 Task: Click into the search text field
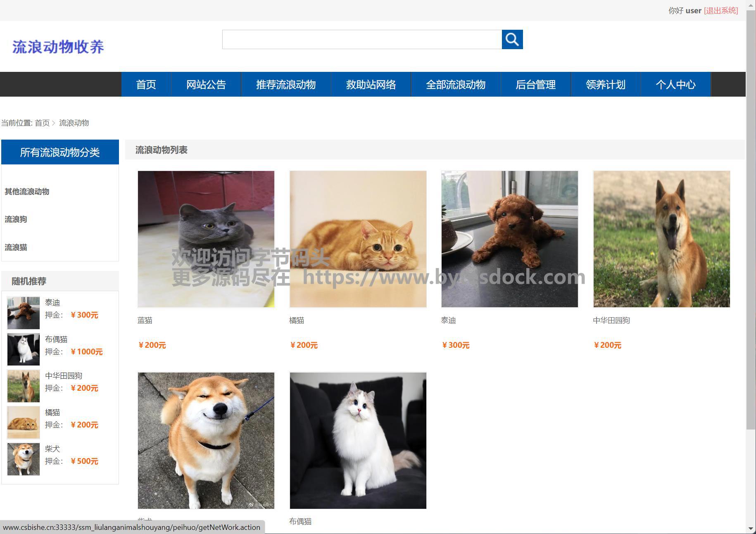point(362,39)
